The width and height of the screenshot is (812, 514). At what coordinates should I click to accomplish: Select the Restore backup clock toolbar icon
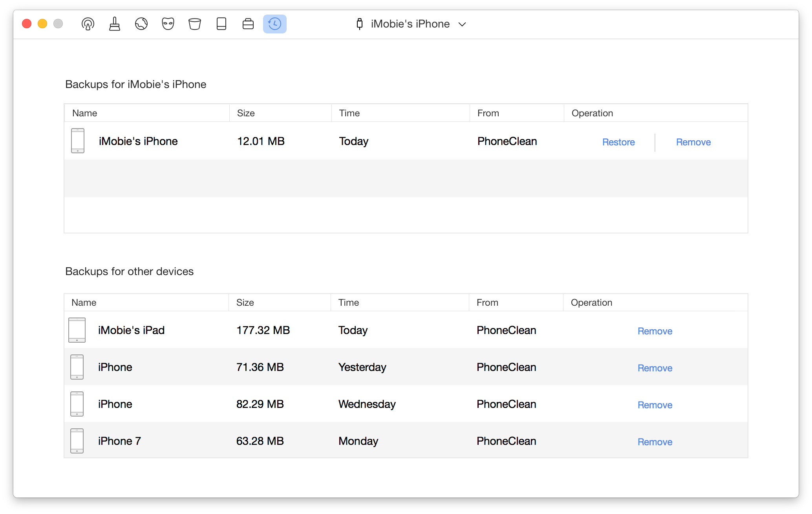coord(275,24)
